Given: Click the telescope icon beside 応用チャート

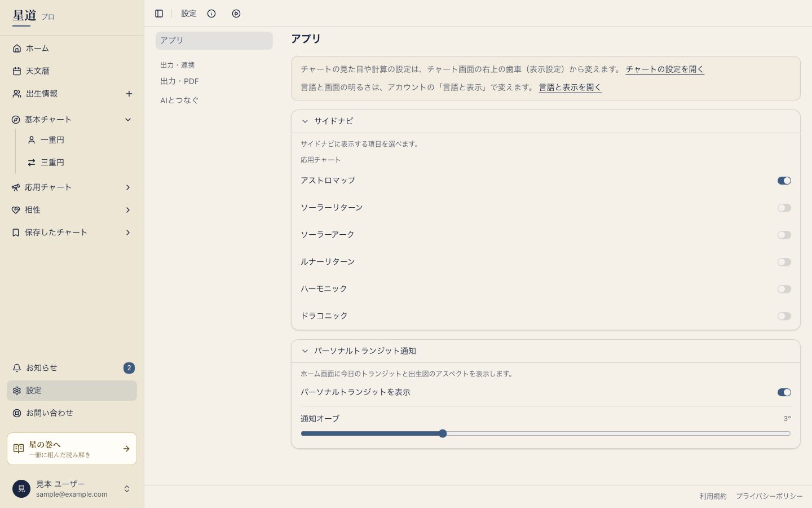Looking at the screenshot, I should (16, 187).
